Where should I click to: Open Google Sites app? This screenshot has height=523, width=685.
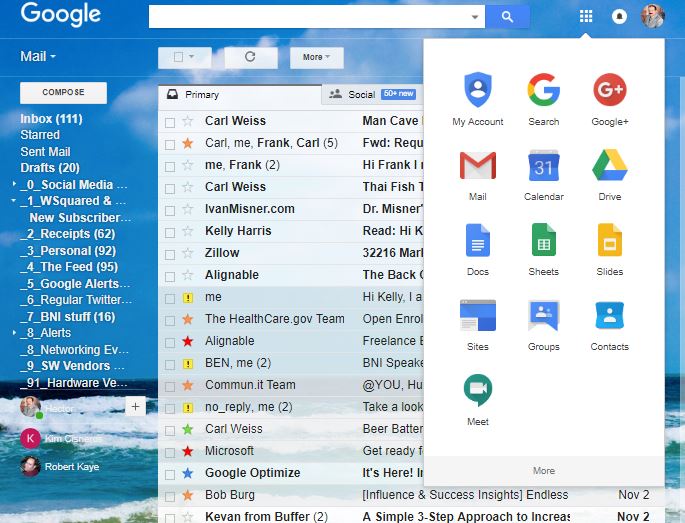477,325
